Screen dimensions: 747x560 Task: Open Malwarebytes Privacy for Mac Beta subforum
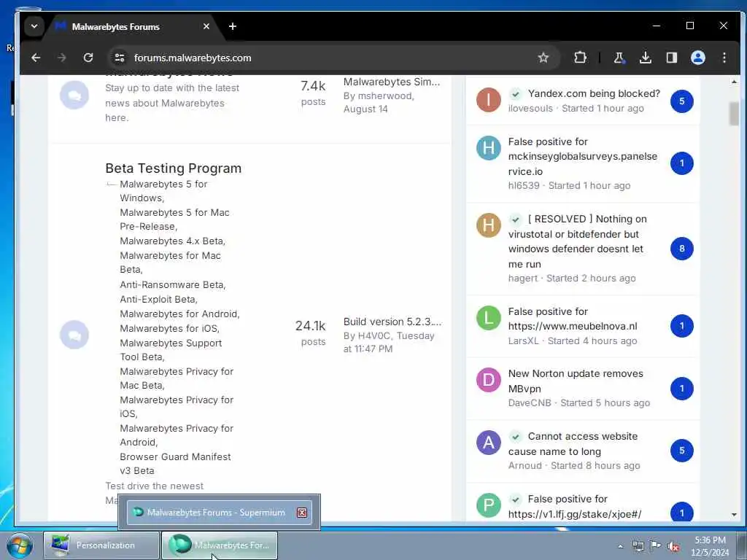177,378
